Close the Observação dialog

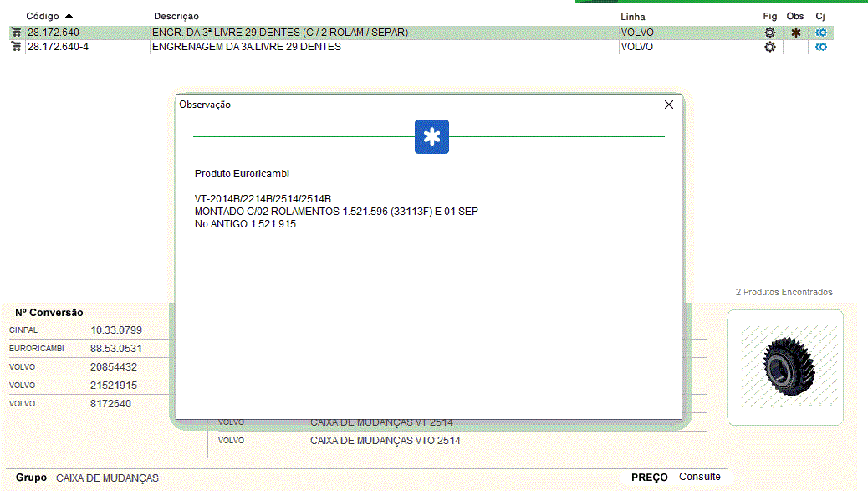click(668, 105)
